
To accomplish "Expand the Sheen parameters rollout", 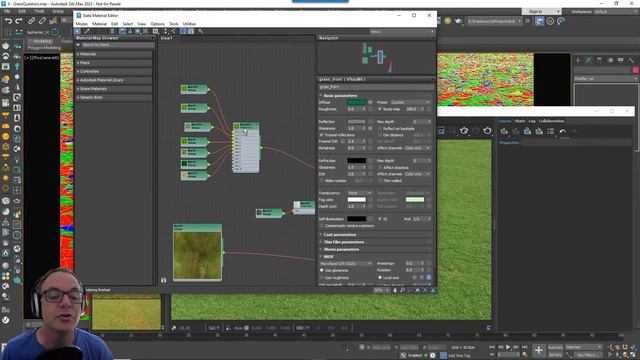I will [375, 249].
